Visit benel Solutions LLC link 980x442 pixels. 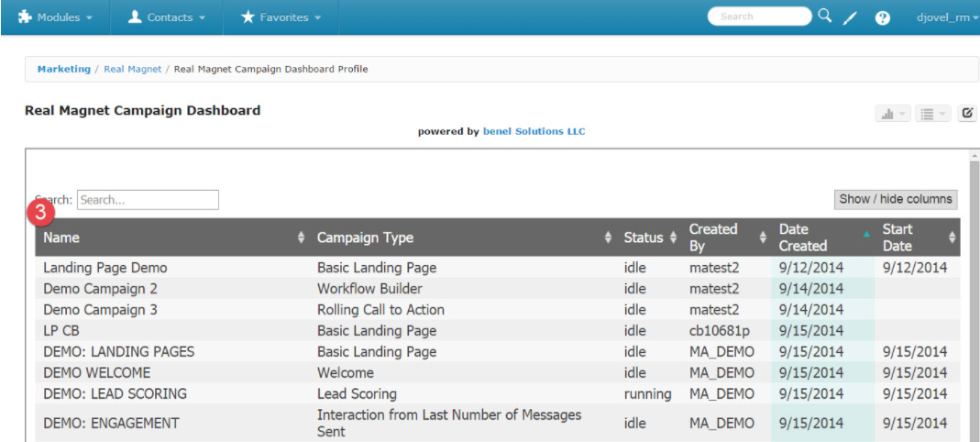tap(534, 132)
